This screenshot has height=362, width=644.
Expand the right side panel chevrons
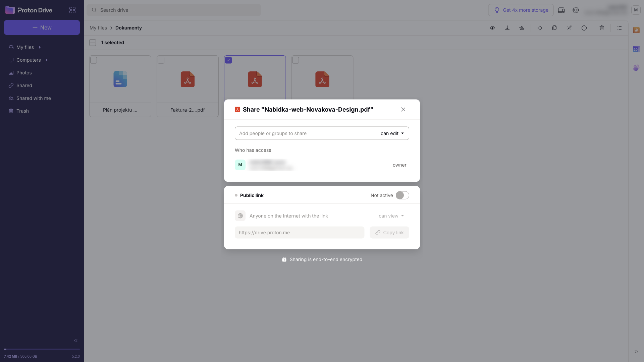(x=636, y=352)
